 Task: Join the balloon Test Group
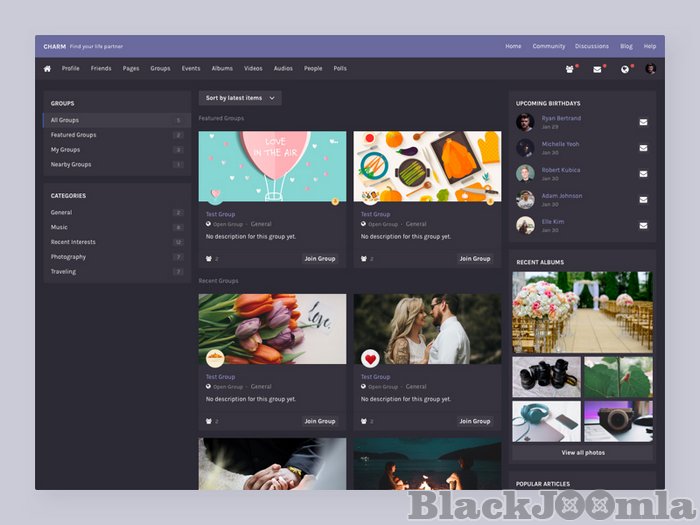tap(320, 258)
